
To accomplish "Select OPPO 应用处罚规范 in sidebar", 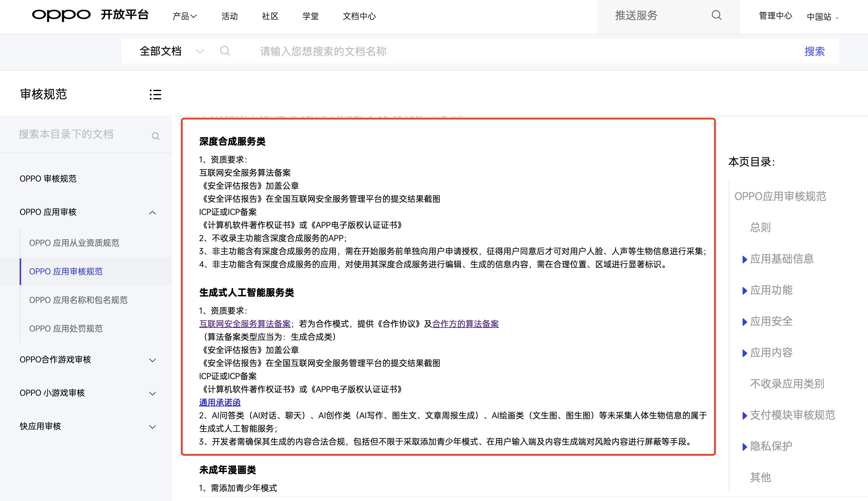I will coord(66,329).
